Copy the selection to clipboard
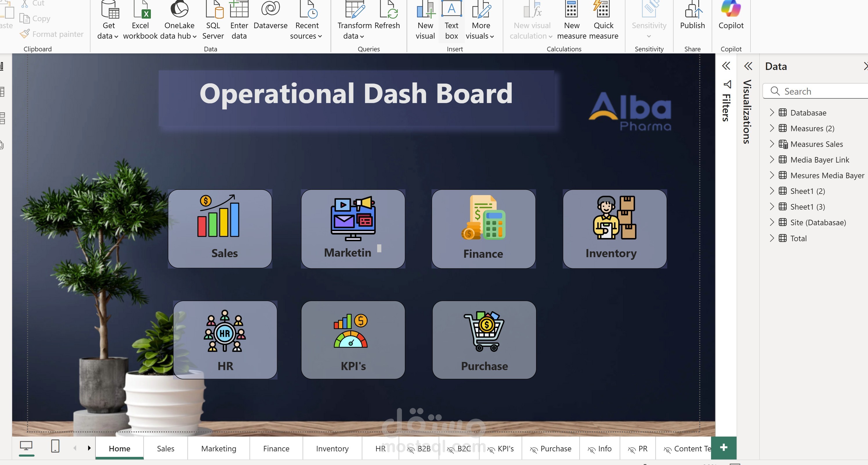The width and height of the screenshot is (868, 465). (35, 19)
